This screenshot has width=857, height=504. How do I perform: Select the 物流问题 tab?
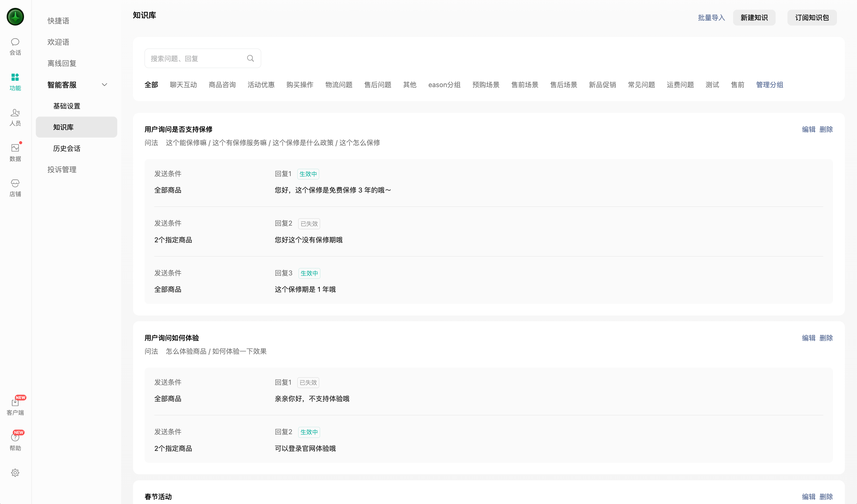(339, 85)
